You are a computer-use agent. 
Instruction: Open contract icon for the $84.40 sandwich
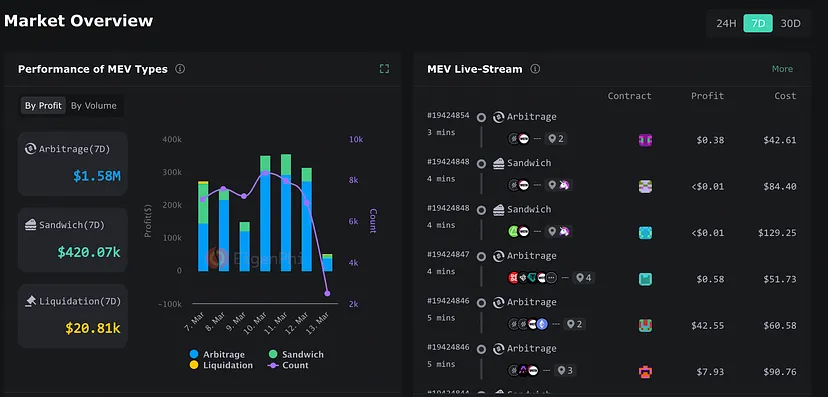click(x=645, y=186)
